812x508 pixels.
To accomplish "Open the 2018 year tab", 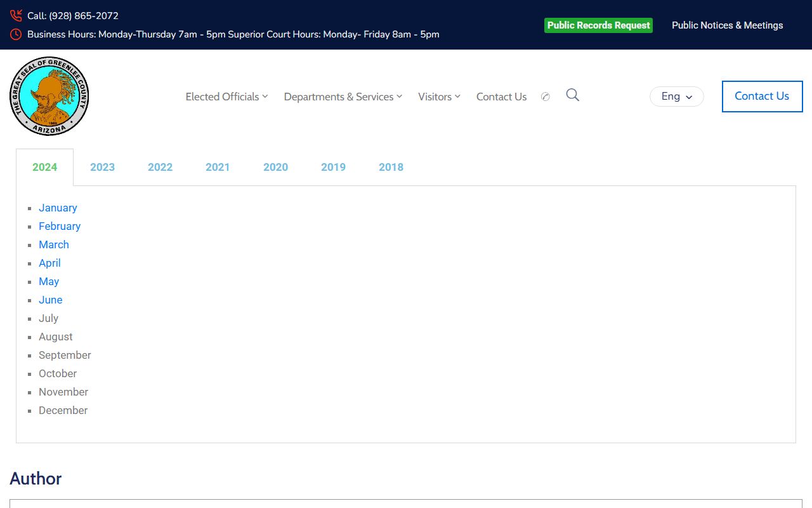I will [391, 167].
